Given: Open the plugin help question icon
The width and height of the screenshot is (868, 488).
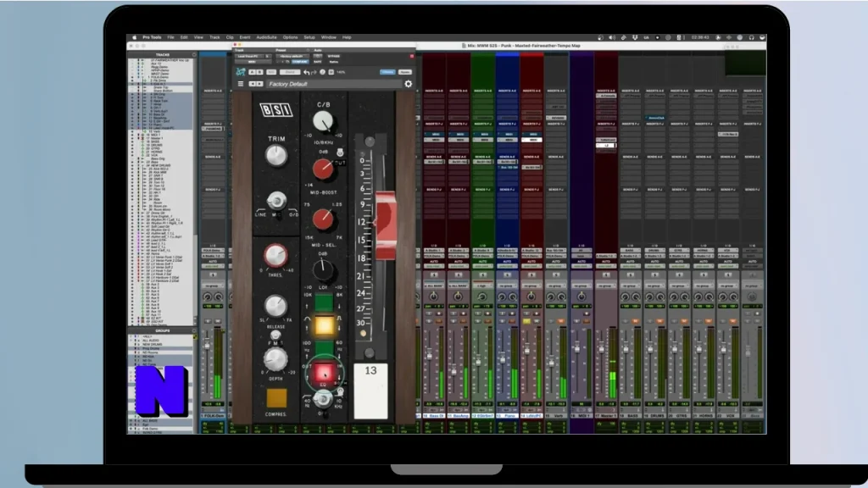Looking at the screenshot, I should tap(323, 73).
